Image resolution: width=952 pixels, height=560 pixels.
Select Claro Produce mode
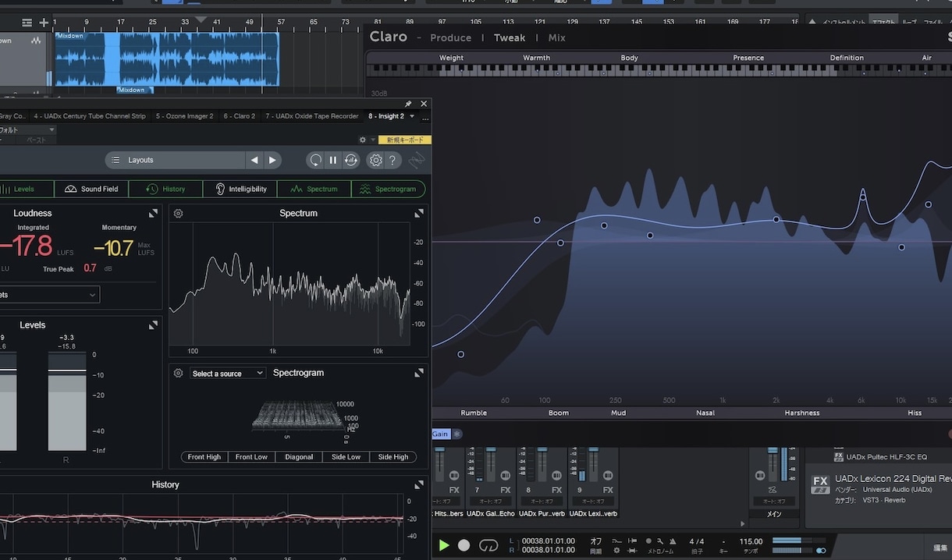(450, 37)
